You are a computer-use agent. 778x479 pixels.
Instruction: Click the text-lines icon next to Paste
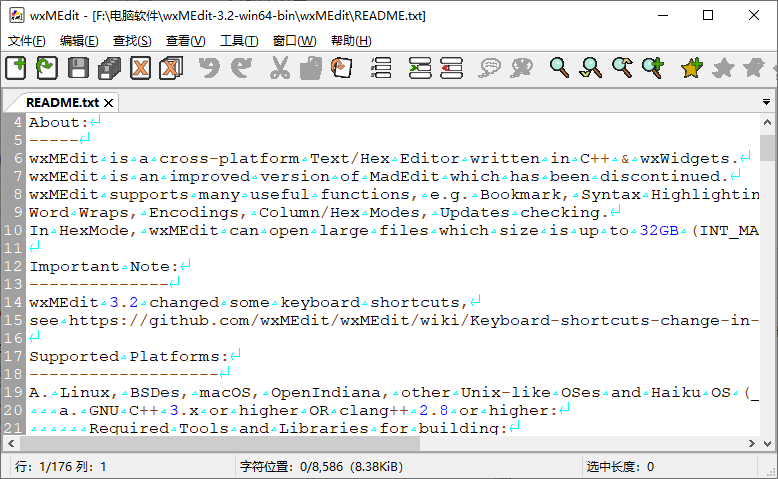pos(381,68)
